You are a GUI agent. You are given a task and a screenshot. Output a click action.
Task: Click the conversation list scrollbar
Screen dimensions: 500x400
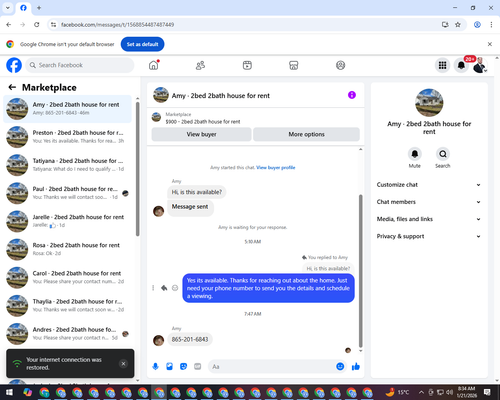138,169
